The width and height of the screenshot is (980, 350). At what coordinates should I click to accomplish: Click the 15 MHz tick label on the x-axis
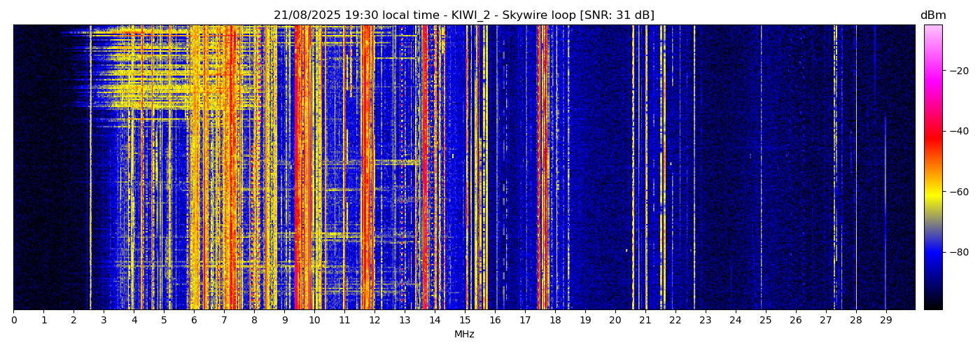click(465, 321)
